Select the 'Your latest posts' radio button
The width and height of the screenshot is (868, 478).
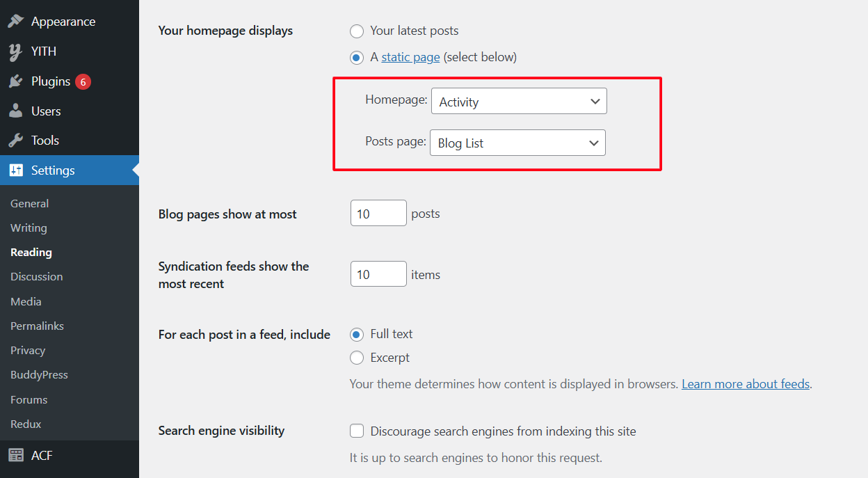tap(357, 31)
